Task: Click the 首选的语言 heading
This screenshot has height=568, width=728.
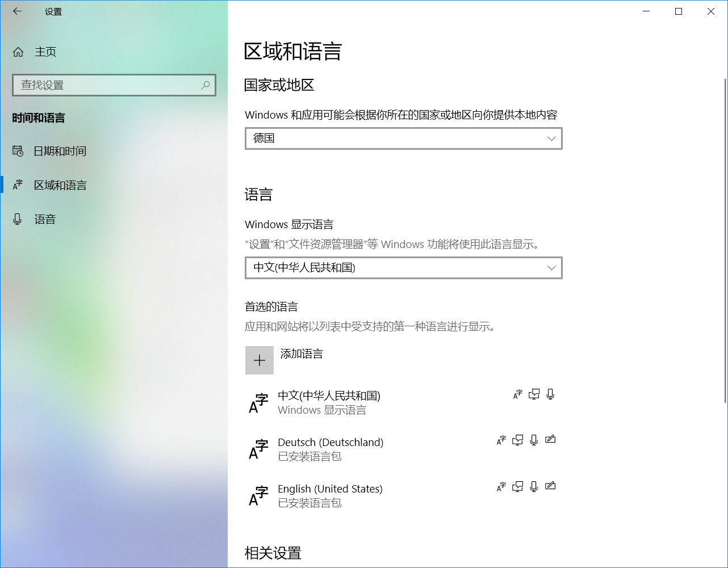Action: pyautogui.click(x=271, y=307)
